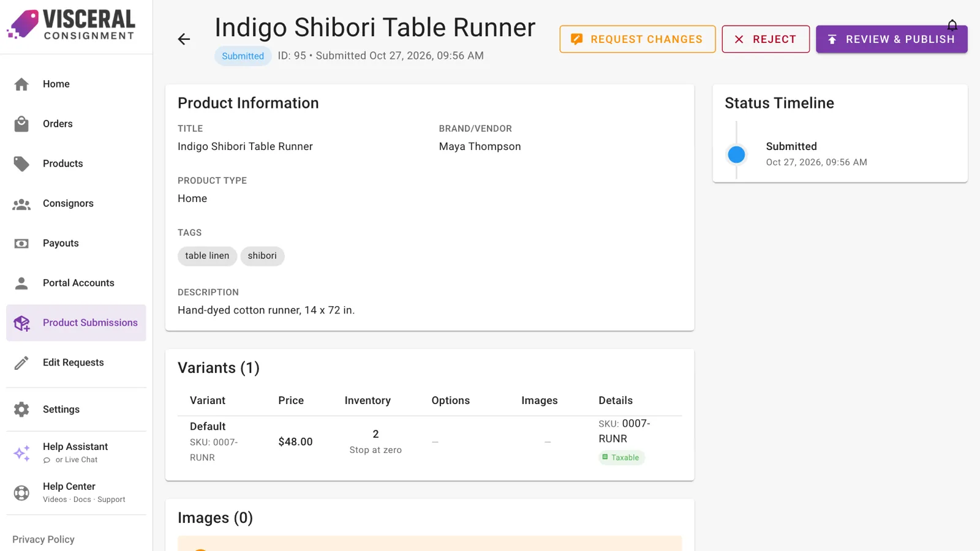Image resolution: width=980 pixels, height=551 pixels.
Task: Click the Product Submissions box icon
Action: point(22,323)
